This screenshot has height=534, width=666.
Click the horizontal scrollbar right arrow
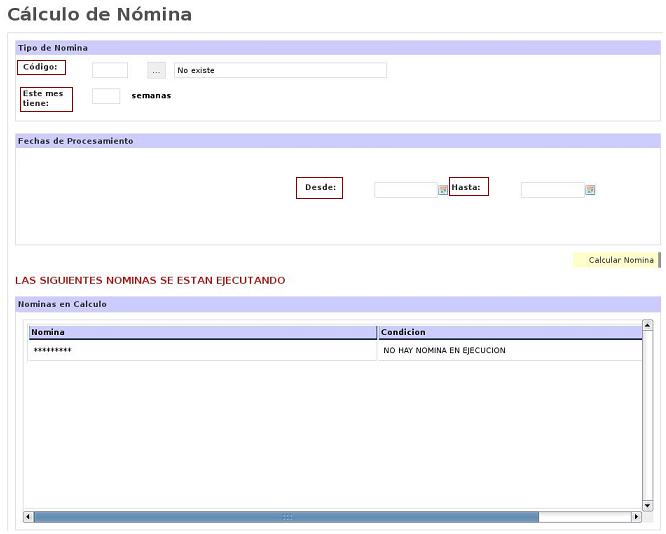pos(636,517)
